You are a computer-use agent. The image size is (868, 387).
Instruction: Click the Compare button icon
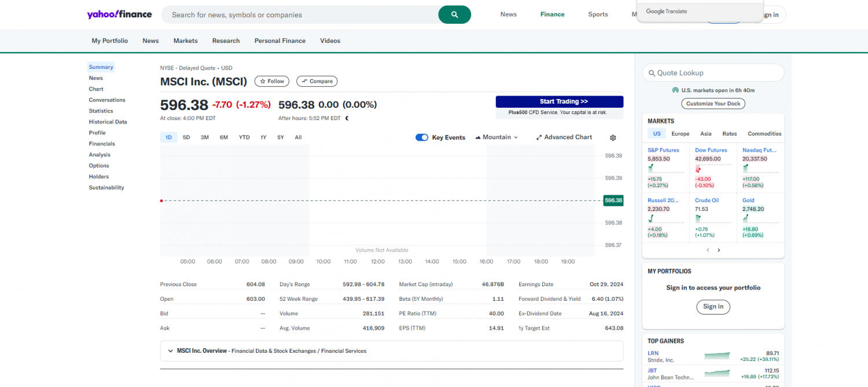[304, 82]
